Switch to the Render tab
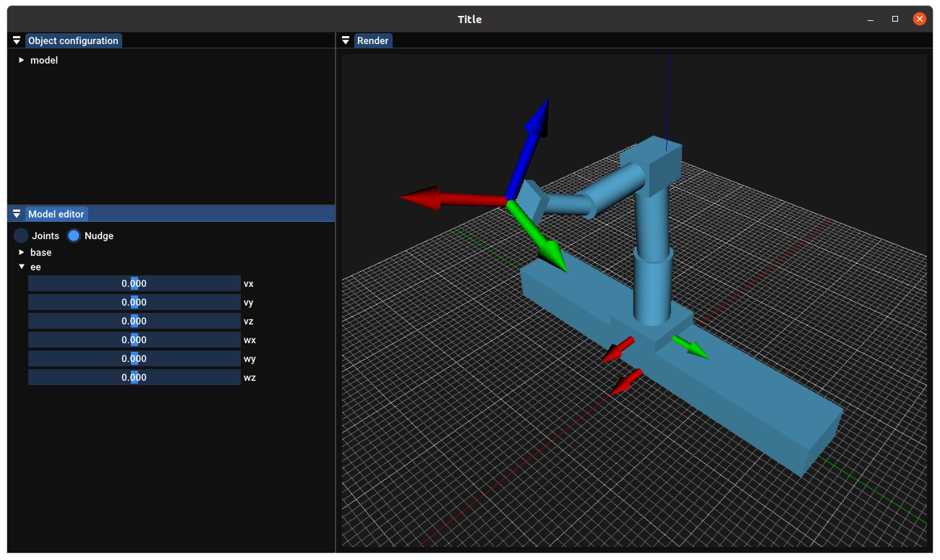The height and width of the screenshot is (560, 940). (x=373, y=40)
